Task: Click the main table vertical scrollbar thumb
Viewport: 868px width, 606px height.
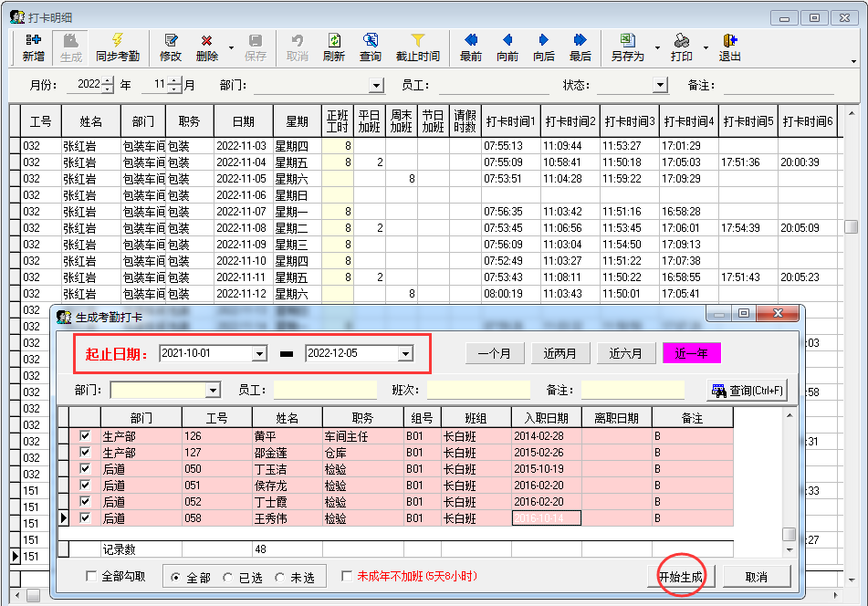Action: 851,227
